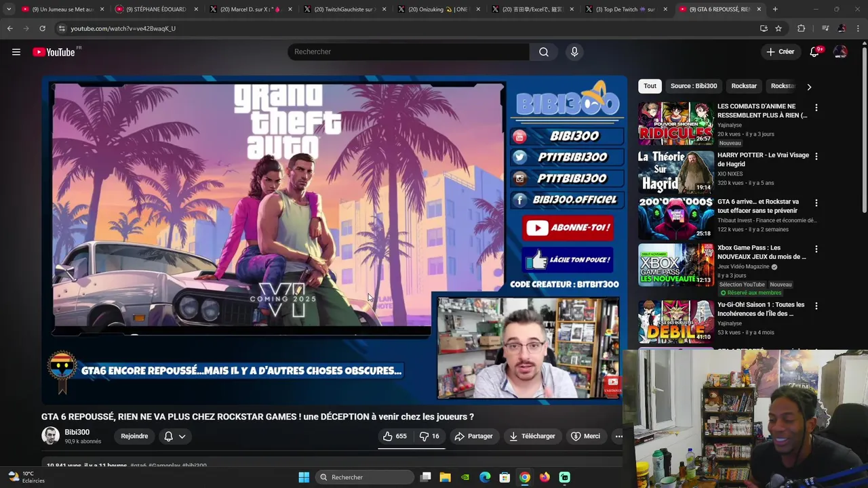Open Firefox from the taskbar
868x488 pixels.
point(545,477)
